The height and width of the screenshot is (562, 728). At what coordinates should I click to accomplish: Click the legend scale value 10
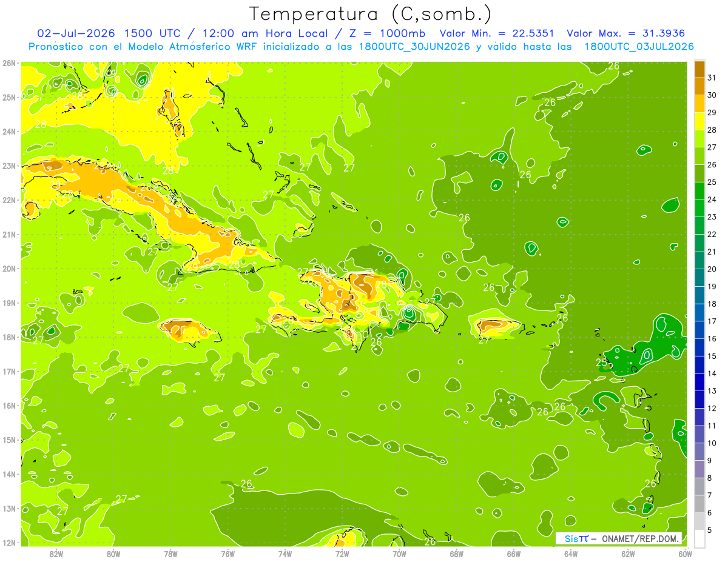tap(712, 443)
